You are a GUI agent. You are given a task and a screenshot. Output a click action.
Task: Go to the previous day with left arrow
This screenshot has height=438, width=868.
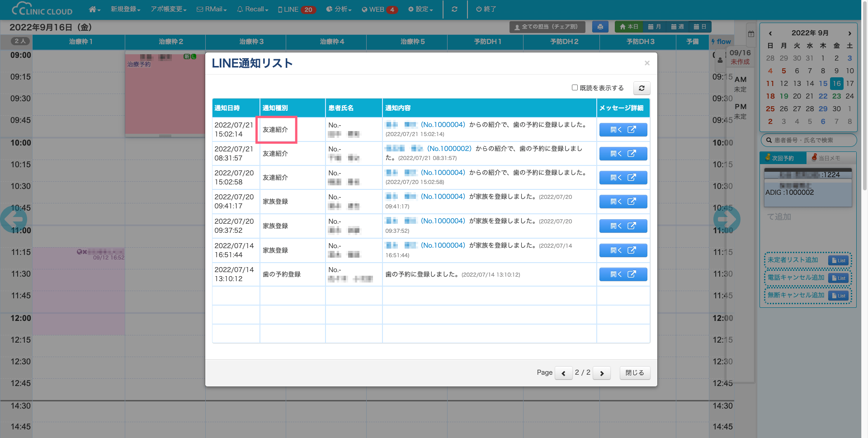14,219
